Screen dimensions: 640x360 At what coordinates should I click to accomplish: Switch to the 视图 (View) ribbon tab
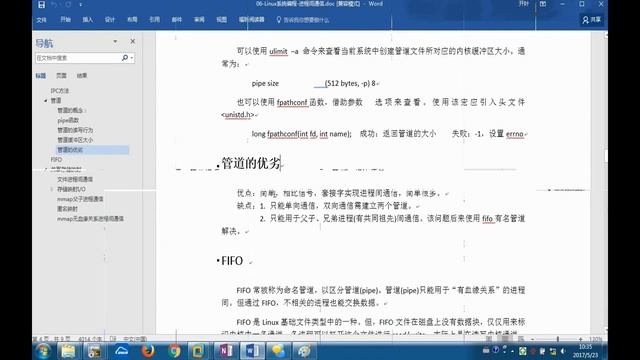coord(221,20)
